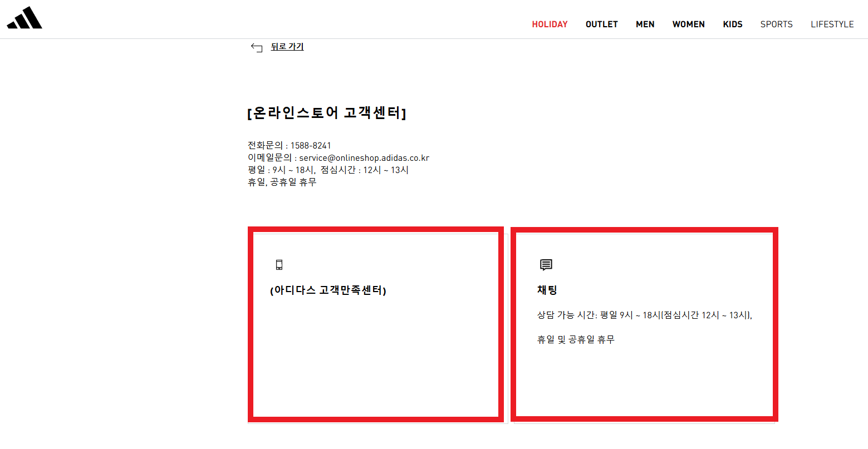This screenshot has height=449, width=868.
Task: Follow the 뒤로 가기 link
Action: [287, 47]
